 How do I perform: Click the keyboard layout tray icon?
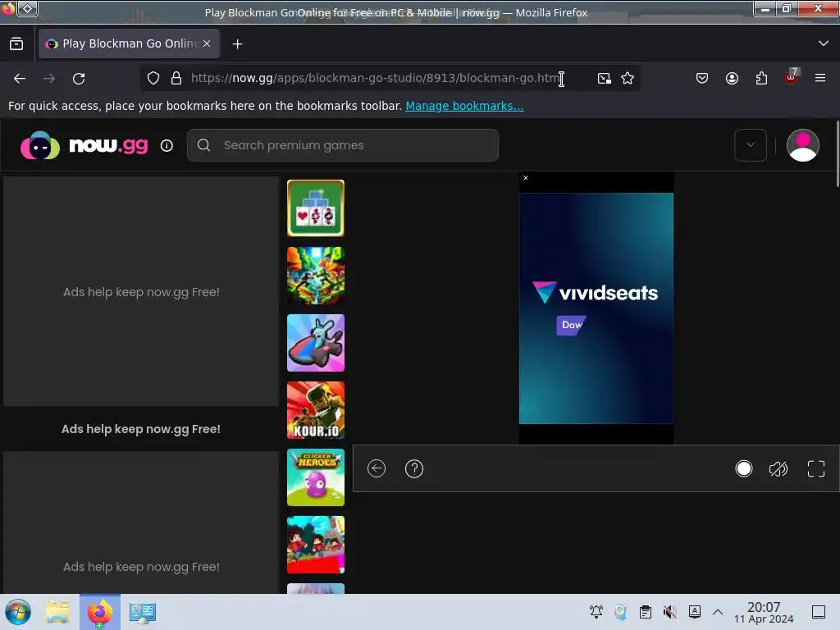tap(695, 612)
